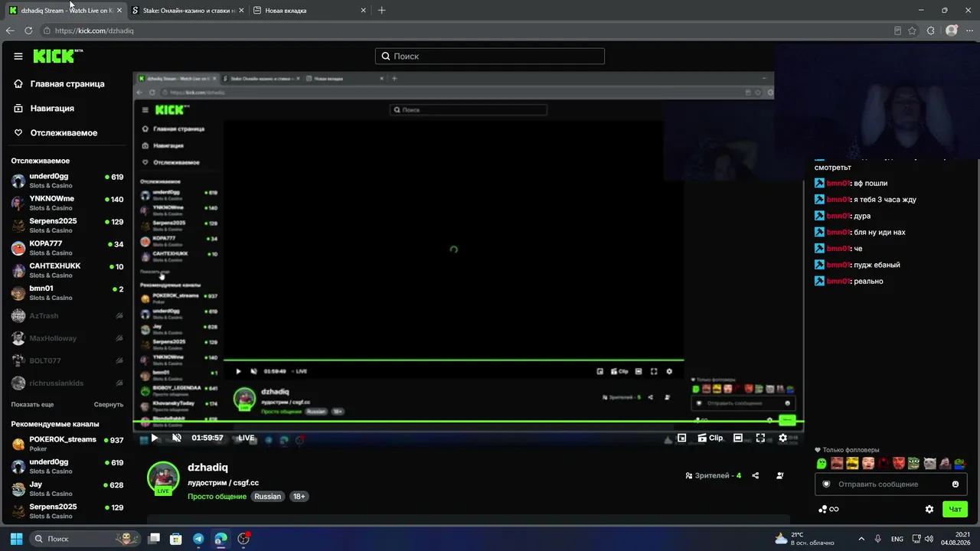Play the stream with the play button
980x551 pixels.
click(154, 438)
